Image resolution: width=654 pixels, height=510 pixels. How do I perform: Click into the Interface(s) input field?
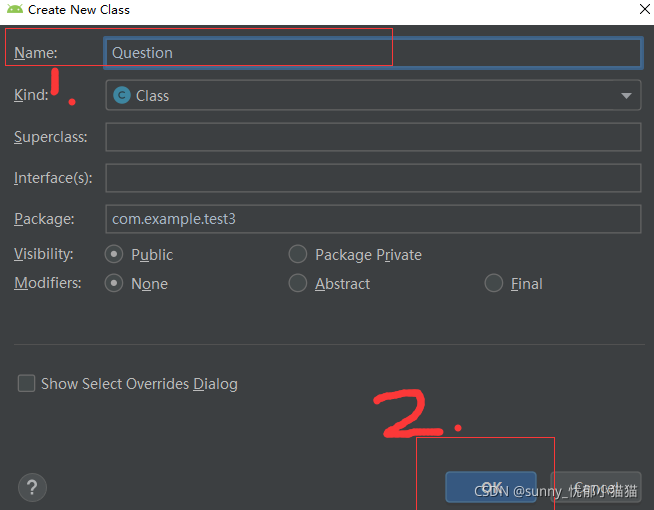click(x=373, y=178)
